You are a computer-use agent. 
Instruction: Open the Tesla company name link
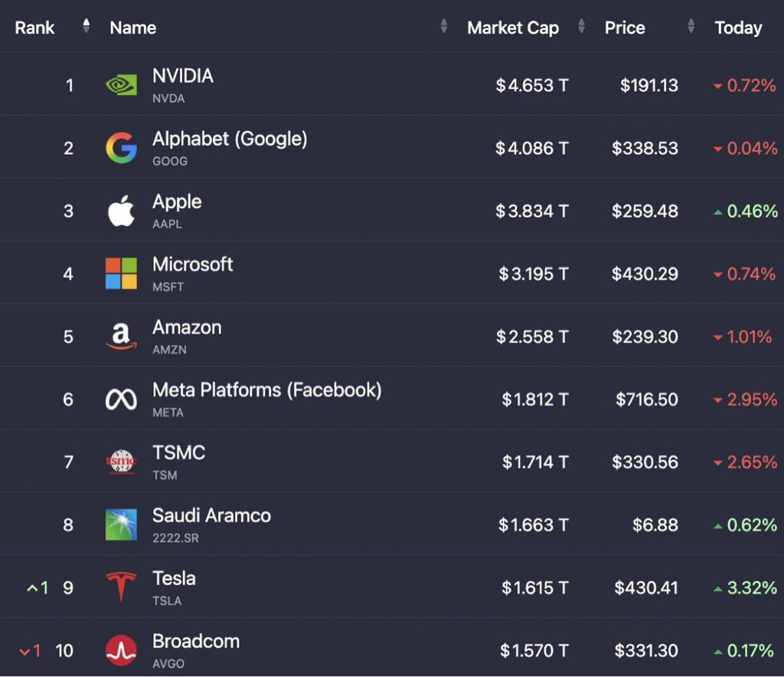(x=174, y=578)
